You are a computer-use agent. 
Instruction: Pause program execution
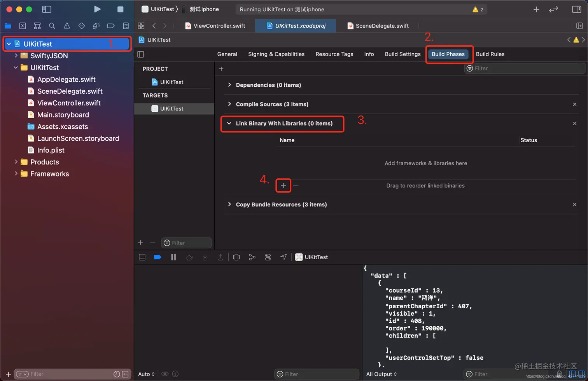click(x=173, y=257)
